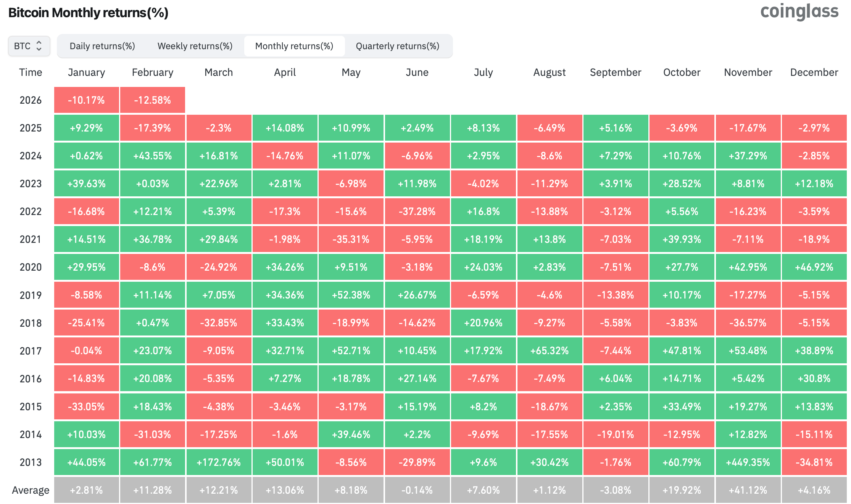Image resolution: width=851 pixels, height=504 pixels.
Task: Open the Quarterly returns(%) tab
Action: 397,46
